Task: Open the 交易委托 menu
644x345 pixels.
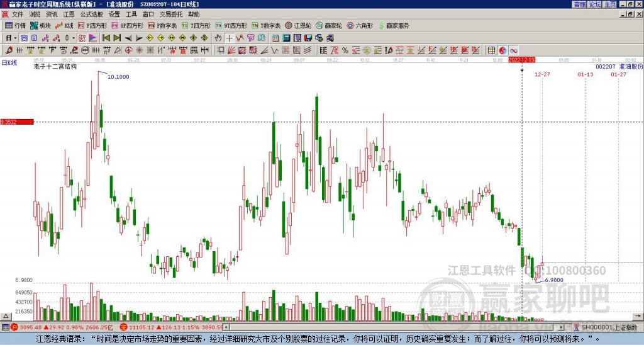Action: click(171, 14)
